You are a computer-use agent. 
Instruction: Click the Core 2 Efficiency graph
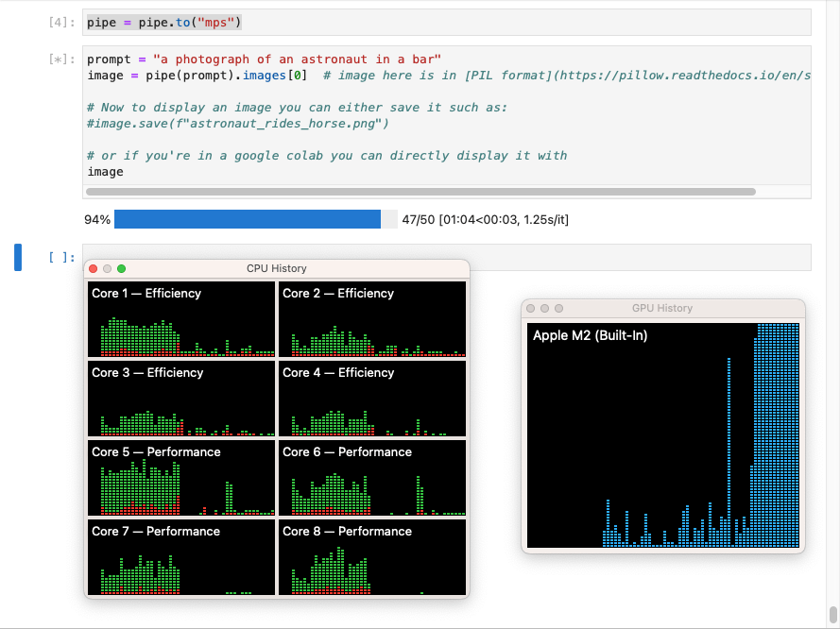point(372,319)
